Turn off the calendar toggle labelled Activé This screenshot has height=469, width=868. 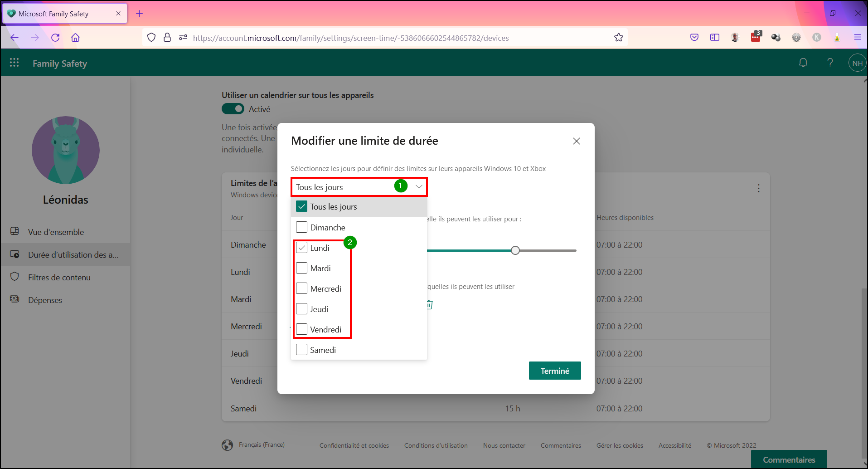point(233,109)
